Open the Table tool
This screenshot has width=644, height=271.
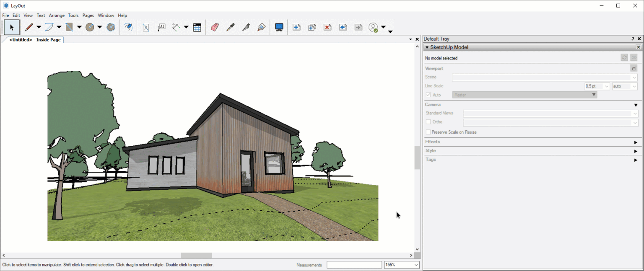pos(197,27)
